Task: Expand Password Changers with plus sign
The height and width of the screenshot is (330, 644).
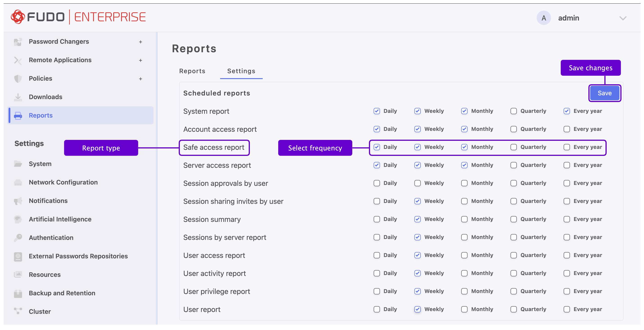Action: coord(140,42)
